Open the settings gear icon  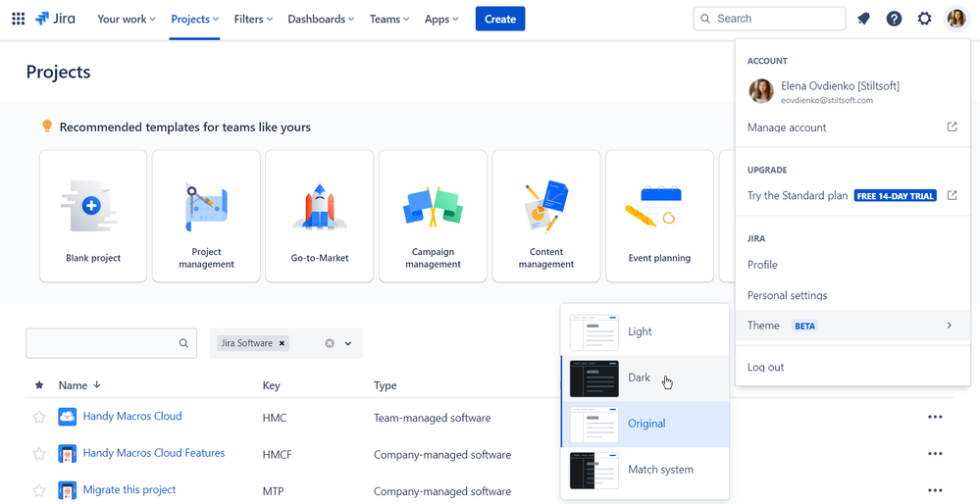(924, 19)
